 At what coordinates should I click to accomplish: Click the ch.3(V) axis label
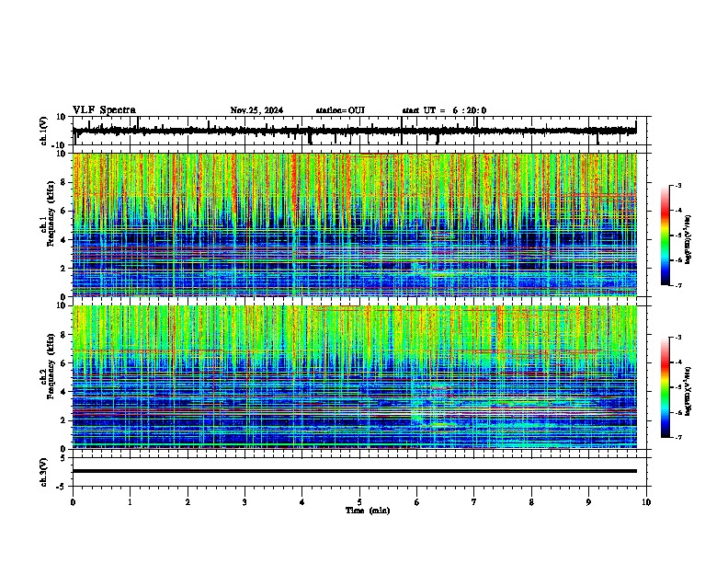(43, 472)
